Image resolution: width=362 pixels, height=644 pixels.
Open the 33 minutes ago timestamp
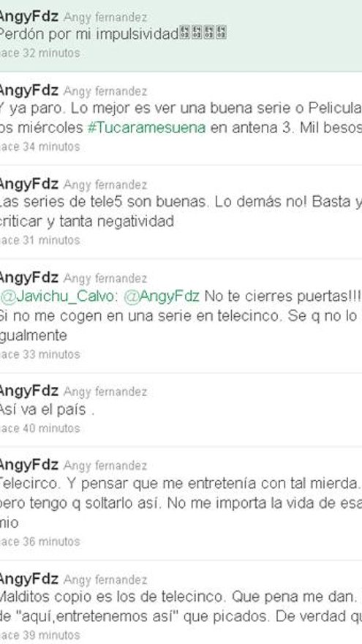point(39,354)
